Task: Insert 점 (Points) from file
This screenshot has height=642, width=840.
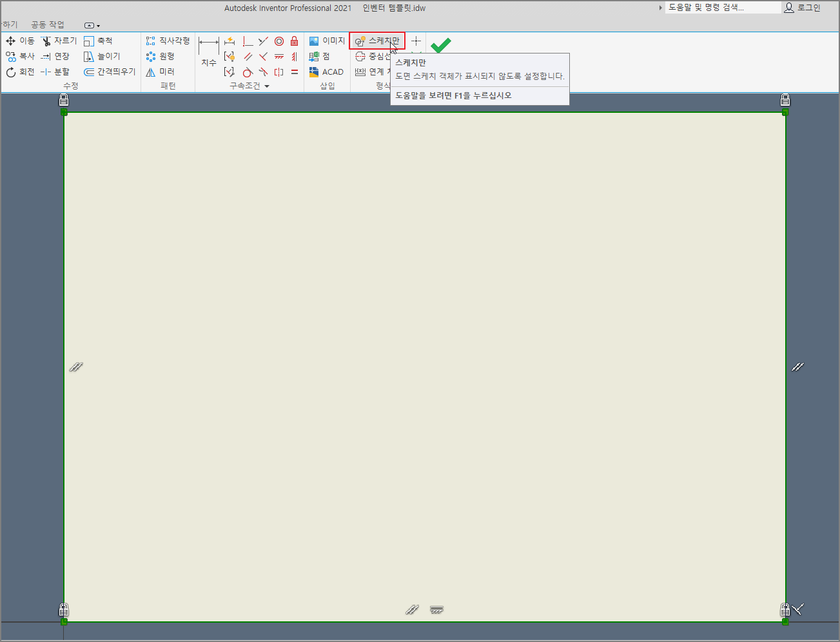Action: (x=319, y=56)
